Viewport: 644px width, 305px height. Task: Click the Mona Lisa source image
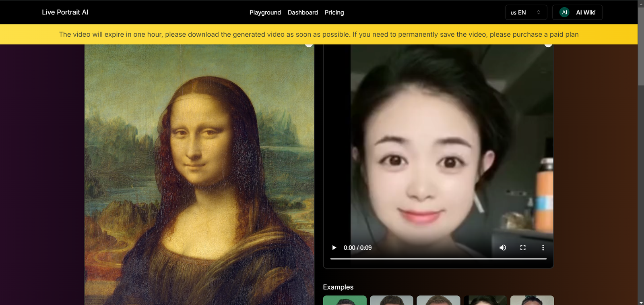click(x=199, y=174)
